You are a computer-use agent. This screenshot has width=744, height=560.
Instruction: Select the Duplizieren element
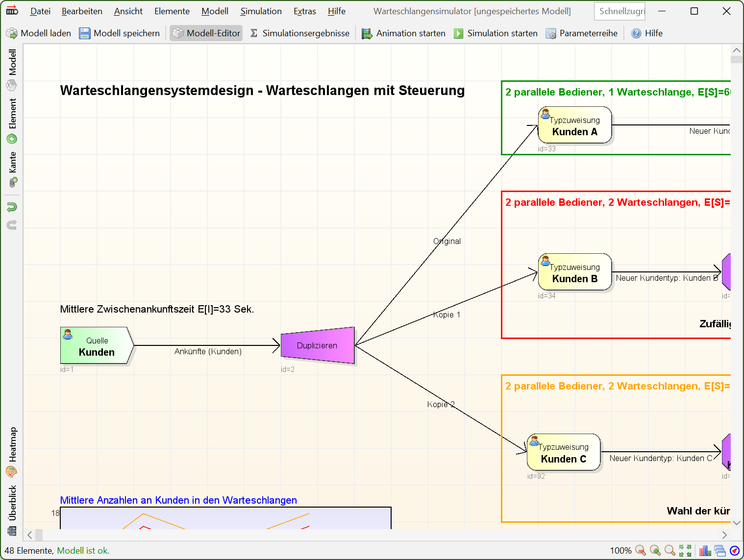[x=318, y=345]
